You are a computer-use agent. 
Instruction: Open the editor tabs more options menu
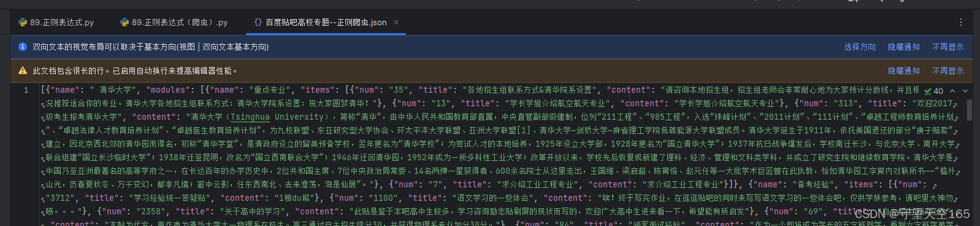961,22
